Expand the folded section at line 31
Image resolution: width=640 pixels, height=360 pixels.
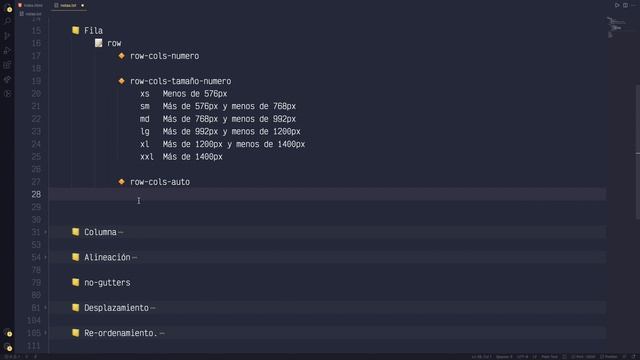[x=45, y=232]
